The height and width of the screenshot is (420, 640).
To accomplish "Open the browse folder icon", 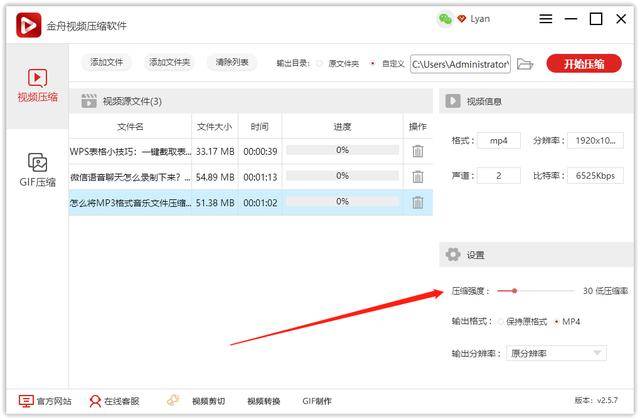I will click(x=524, y=64).
